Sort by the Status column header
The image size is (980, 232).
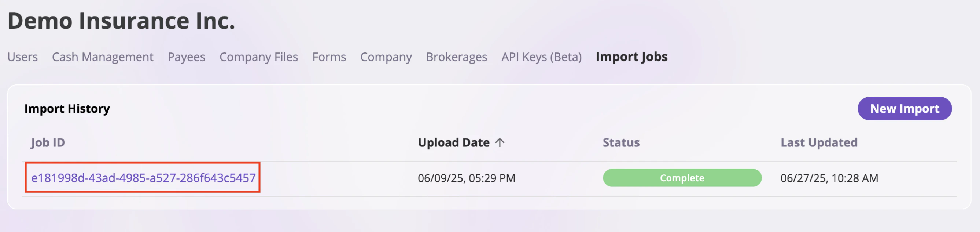[621, 142]
